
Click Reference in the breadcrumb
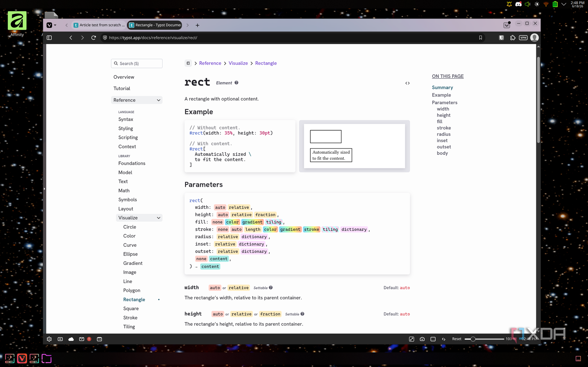tap(210, 63)
